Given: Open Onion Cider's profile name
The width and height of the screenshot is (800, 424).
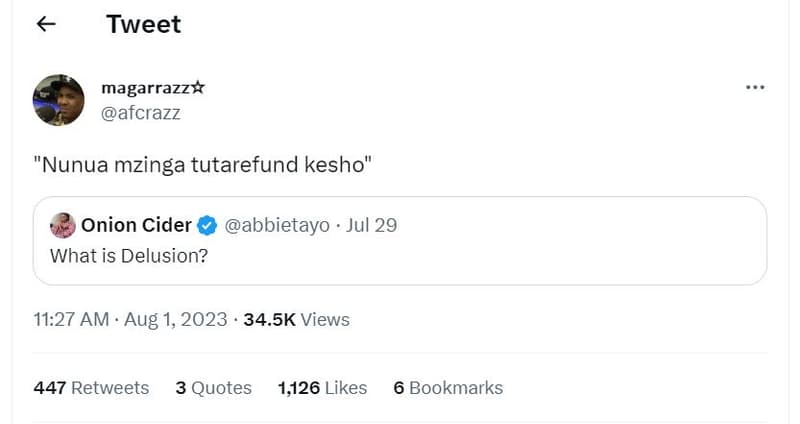Looking at the screenshot, I should [136, 225].
